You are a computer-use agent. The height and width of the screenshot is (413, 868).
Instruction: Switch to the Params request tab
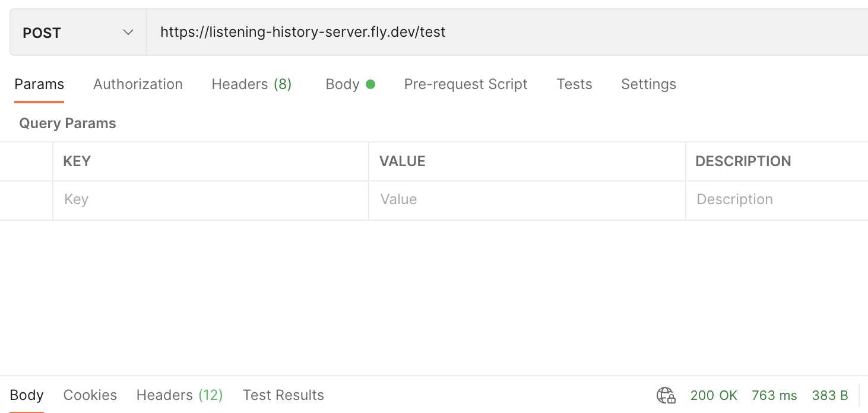(39, 84)
